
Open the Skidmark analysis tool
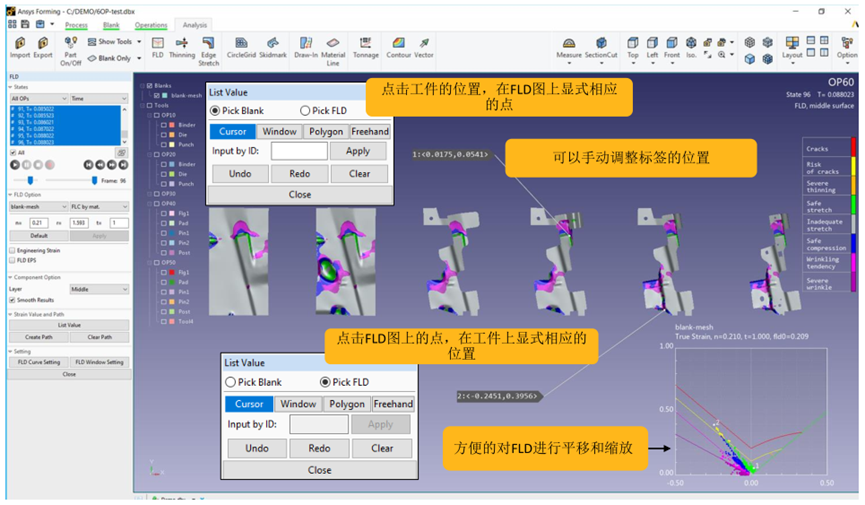pyautogui.click(x=273, y=47)
